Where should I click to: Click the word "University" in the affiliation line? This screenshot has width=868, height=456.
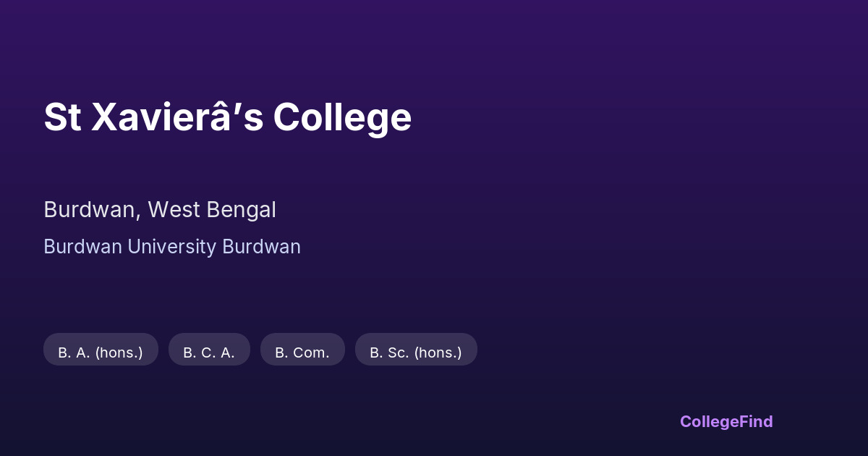tap(172, 247)
